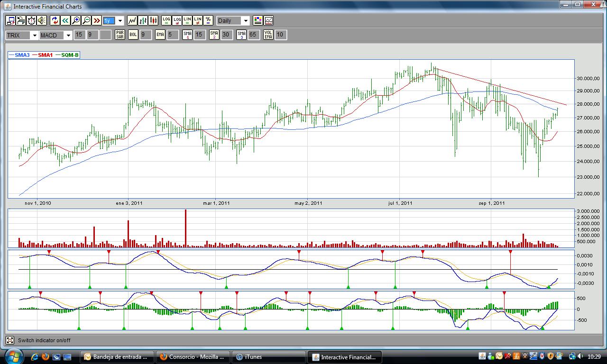Click the zoom in magnifier icon
The width and height of the screenshot is (607, 364).
(76, 20)
